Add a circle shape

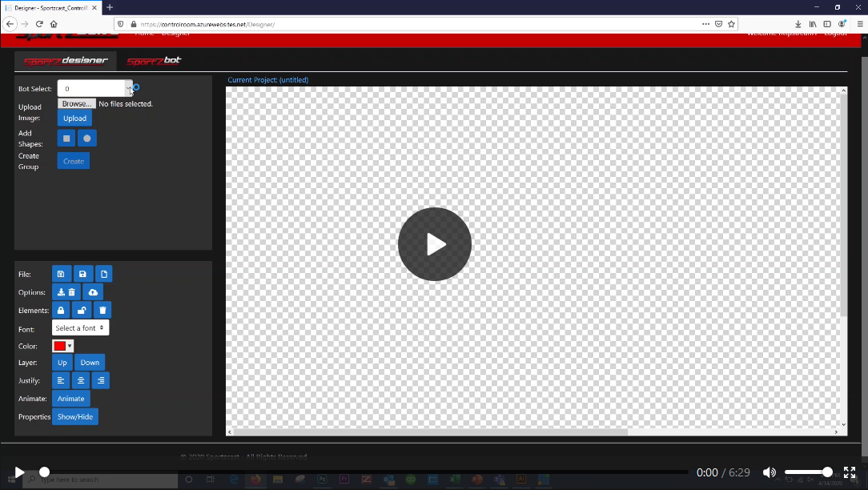click(87, 139)
